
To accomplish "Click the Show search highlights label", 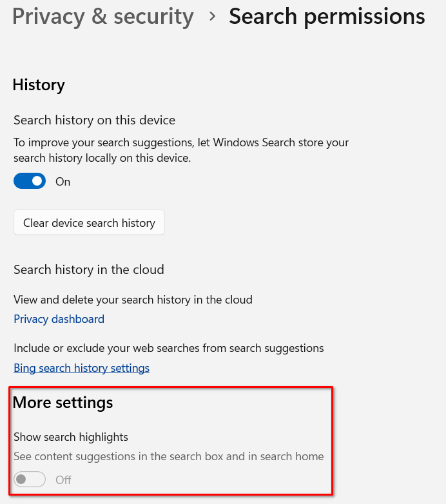I will click(x=71, y=437).
